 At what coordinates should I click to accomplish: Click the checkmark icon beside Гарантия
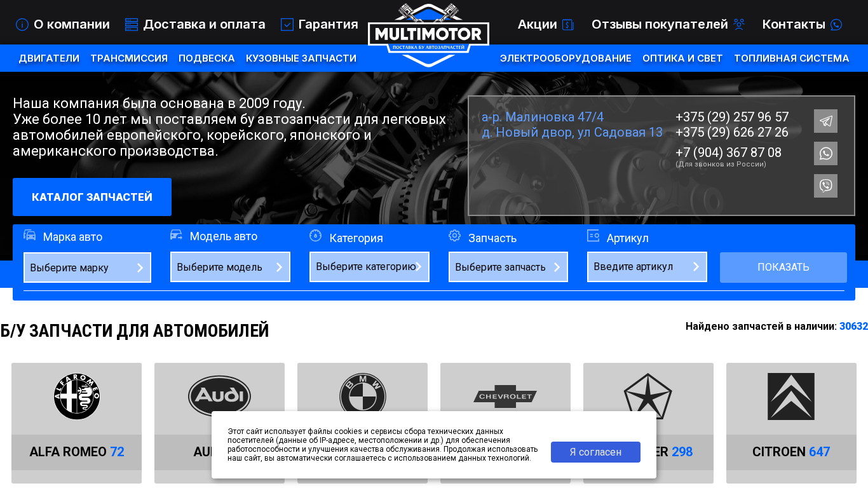pos(287,25)
